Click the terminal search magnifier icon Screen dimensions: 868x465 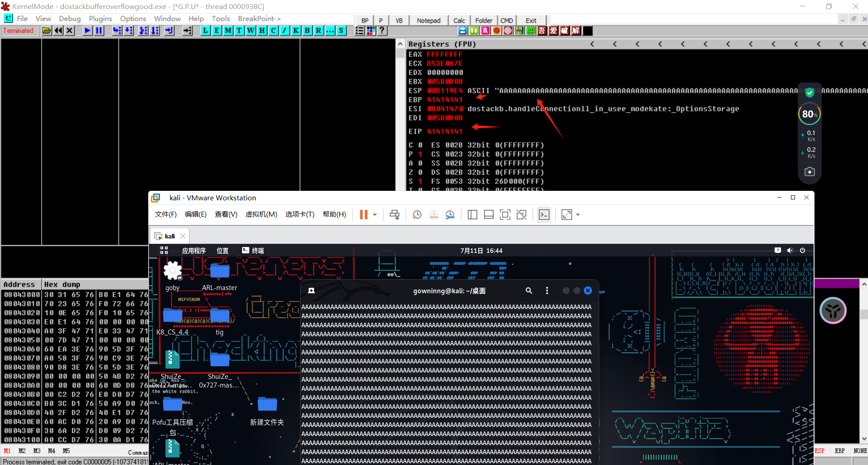(x=529, y=291)
